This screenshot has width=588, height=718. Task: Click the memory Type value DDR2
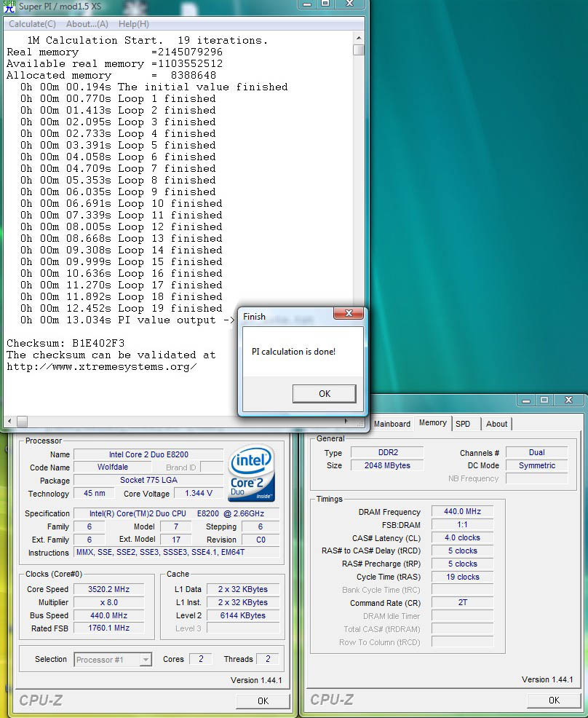click(387, 452)
